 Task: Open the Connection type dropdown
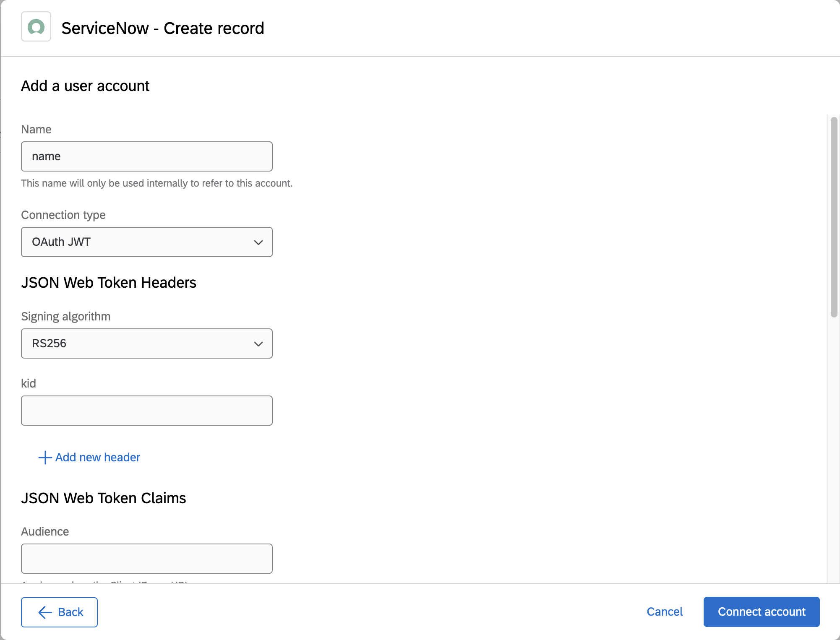(147, 242)
